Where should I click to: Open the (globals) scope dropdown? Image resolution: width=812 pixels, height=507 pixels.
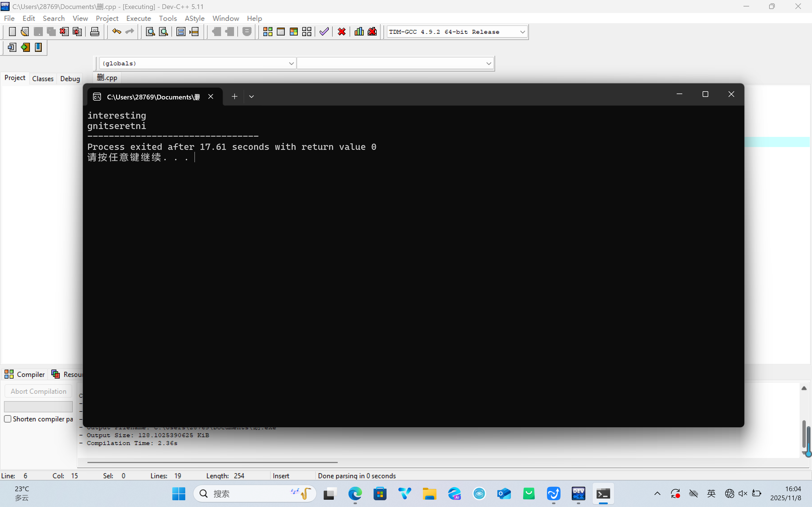291,63
